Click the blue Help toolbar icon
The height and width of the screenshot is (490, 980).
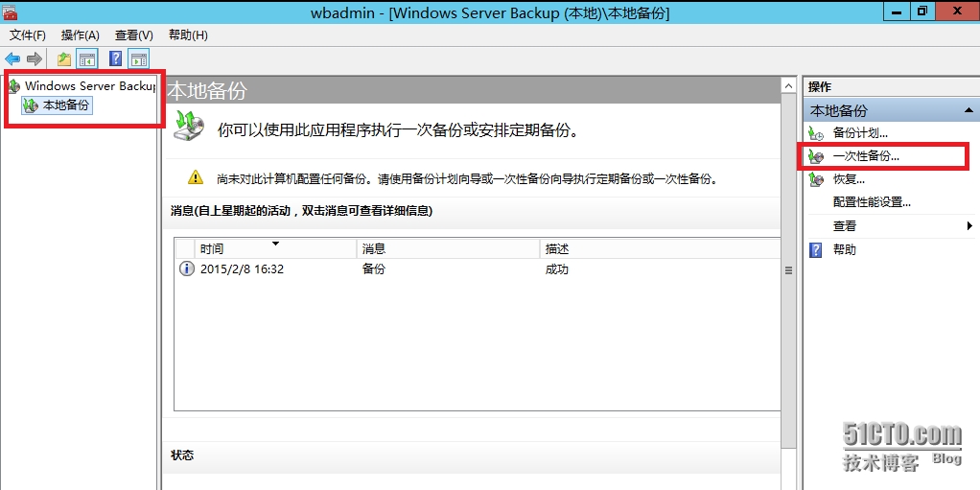116,59
